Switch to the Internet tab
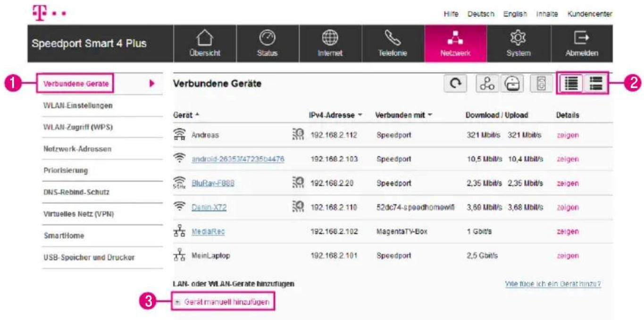This screenshot has width=644, height=320. [x=330, y=44]
